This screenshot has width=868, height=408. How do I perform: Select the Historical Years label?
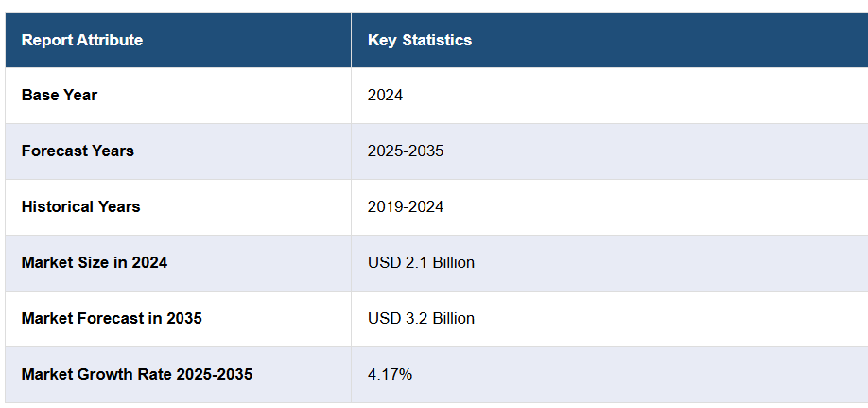(x=80, y=206)
